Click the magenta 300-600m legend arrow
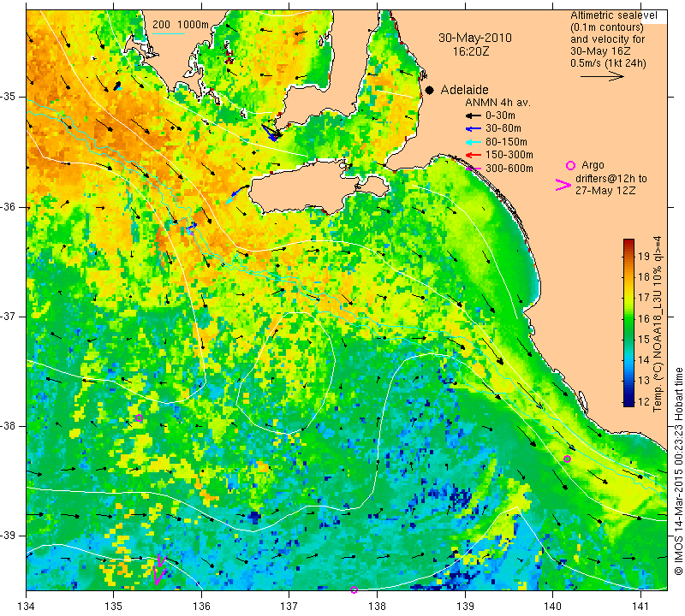The image size is (685, 616). 474,169
